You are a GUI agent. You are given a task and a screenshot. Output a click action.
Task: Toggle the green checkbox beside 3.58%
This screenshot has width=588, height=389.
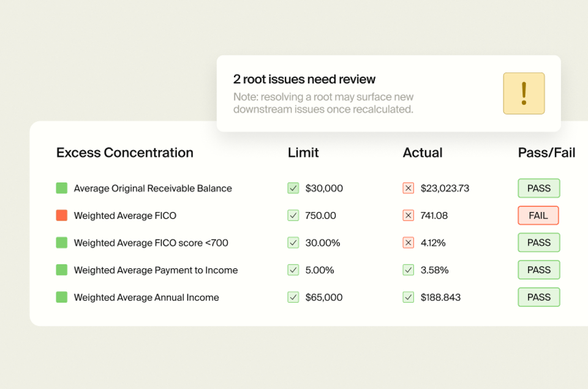[409, 270]
